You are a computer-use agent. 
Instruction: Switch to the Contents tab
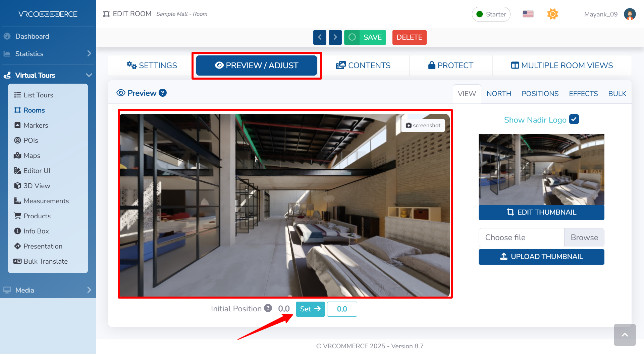tap(363, 65)
